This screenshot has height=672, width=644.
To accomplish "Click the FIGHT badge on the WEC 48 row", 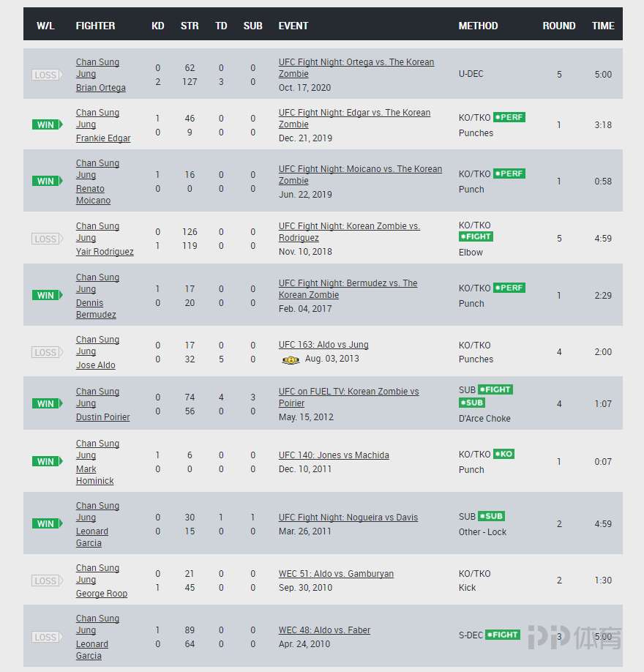I will coord(503,634).
